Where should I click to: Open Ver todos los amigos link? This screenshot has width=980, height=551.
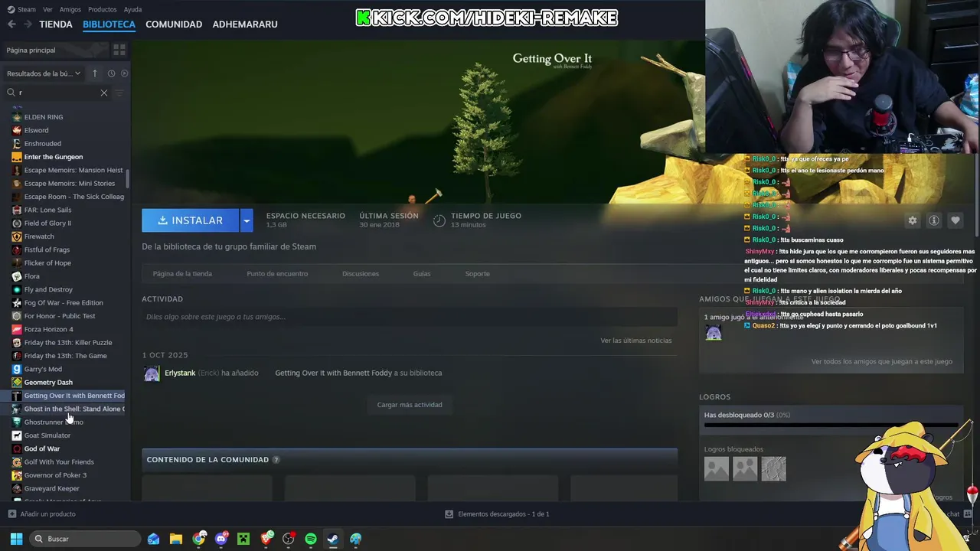click(882, 362)
